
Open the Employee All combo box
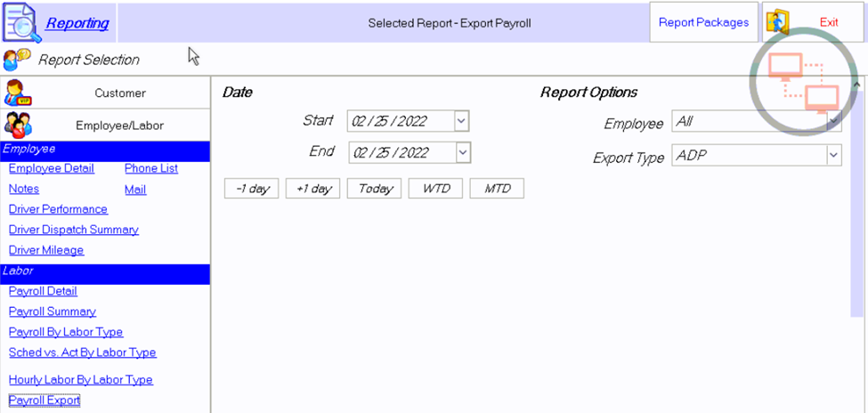point(757,121)
